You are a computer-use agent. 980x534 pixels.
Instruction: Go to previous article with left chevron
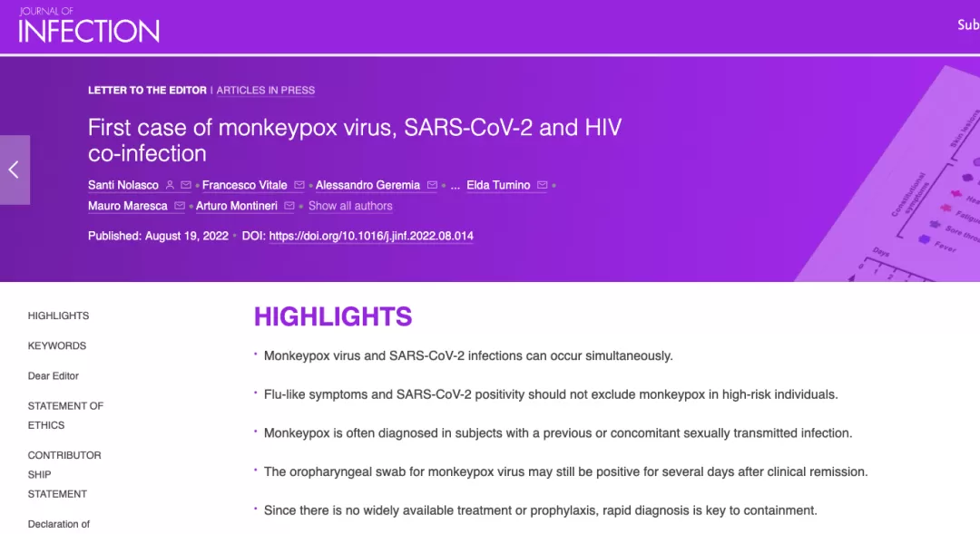click(15, 170)
